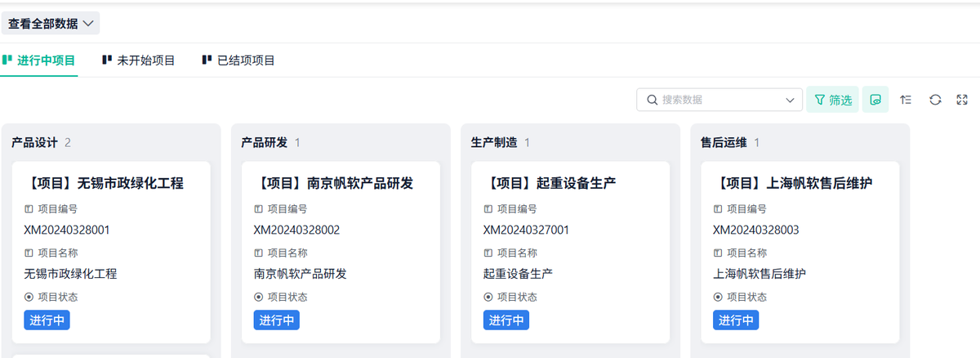Image resolution: width=980 pixels, height=358 pixels.
Task: Click 进行中 status tag on 南京帆软产品研发 card
Action: 277,320
